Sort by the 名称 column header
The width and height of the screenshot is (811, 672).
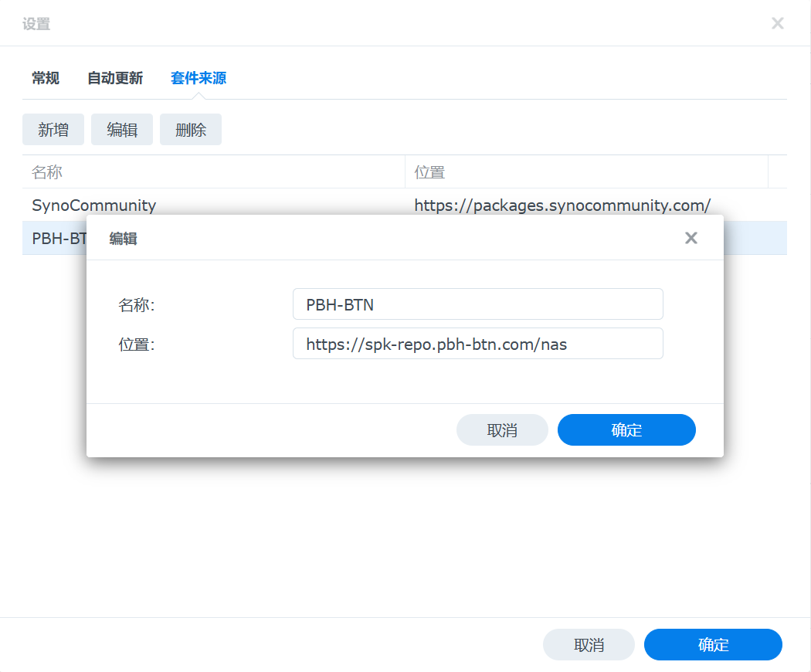coord(213,171)
